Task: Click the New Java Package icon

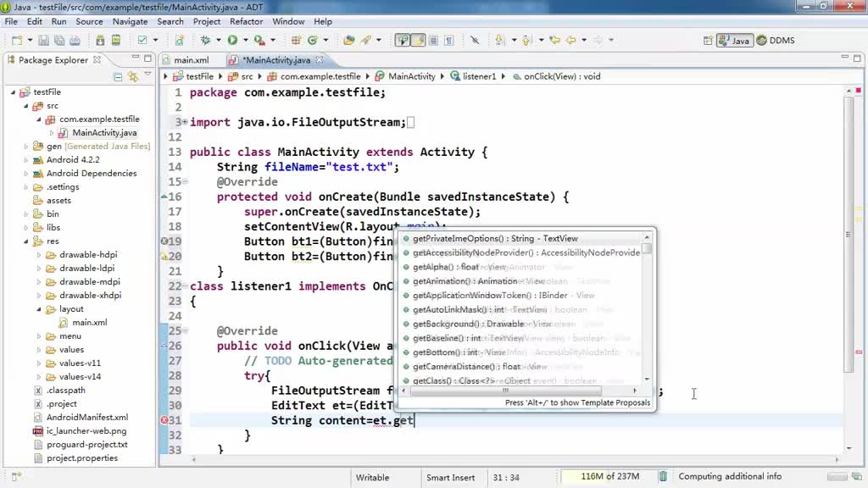Action: [x=296, y=41]
